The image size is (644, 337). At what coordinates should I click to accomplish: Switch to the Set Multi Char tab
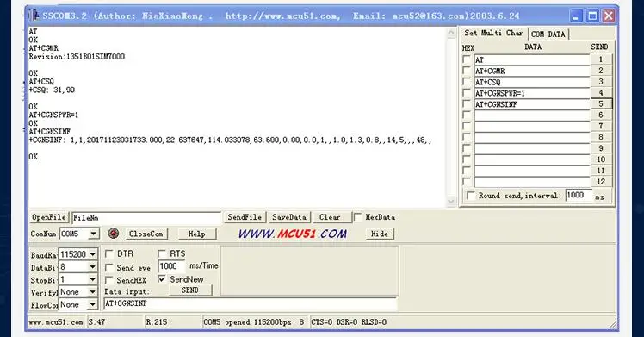pyautogui.click(x=493, y=33)
